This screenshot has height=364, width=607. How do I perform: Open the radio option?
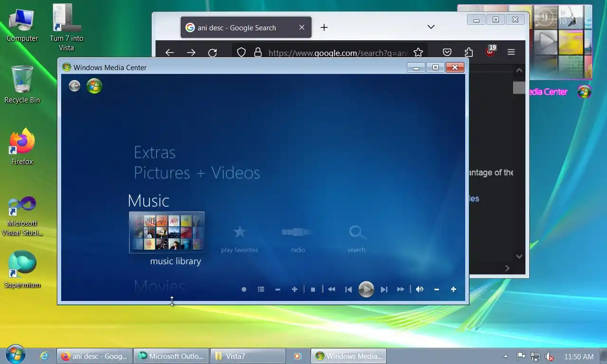point(298,232)
